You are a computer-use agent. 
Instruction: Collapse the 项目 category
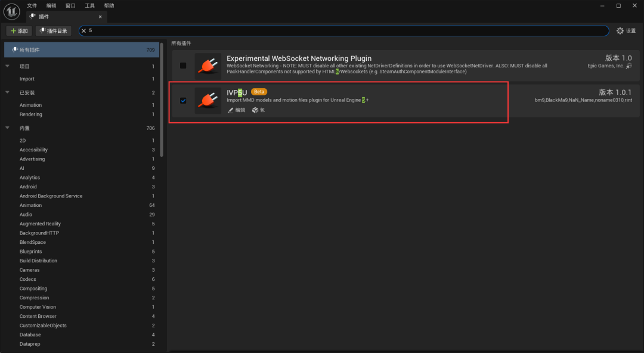7,66
